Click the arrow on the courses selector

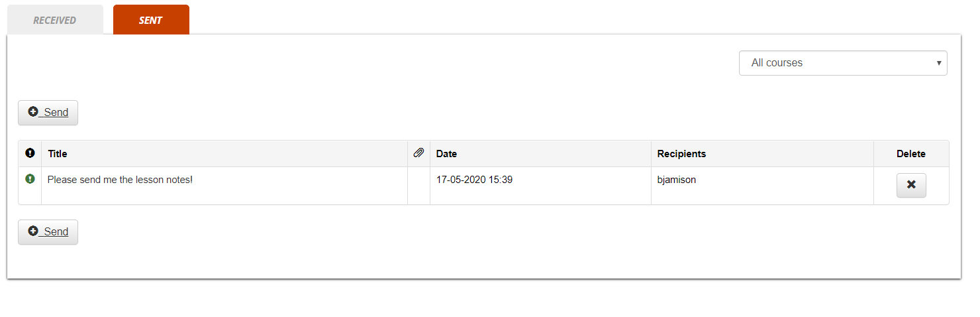939,63
